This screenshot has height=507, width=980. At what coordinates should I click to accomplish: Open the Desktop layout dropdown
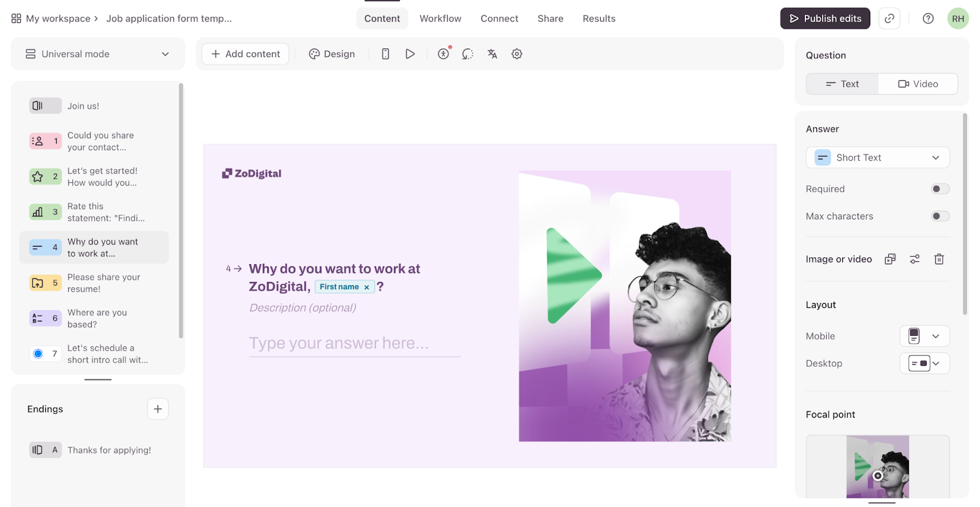coord(925,364)
